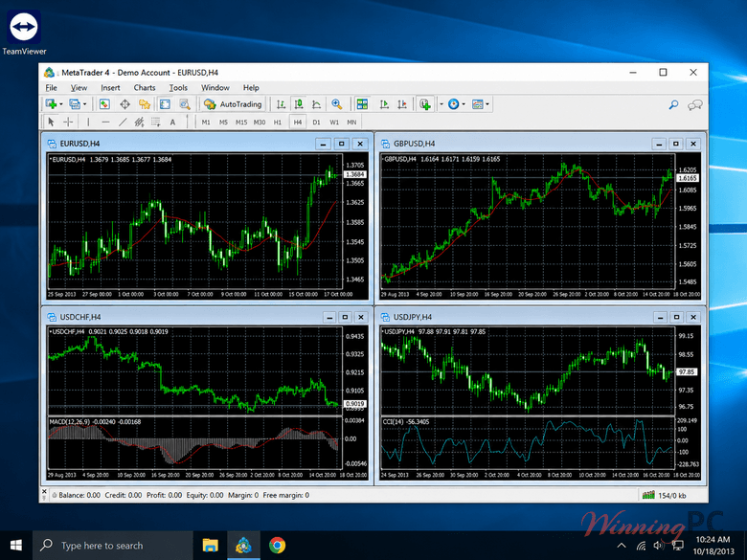Image resolution: width=747 pixels, height=560 pixels.
Task: Open the chat bubbles icon
Action: 694,104
